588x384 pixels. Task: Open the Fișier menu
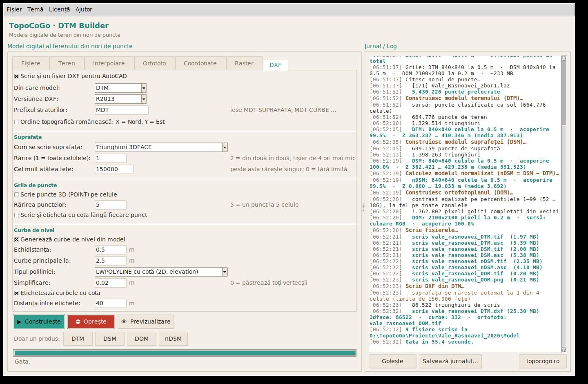(14, 9)
